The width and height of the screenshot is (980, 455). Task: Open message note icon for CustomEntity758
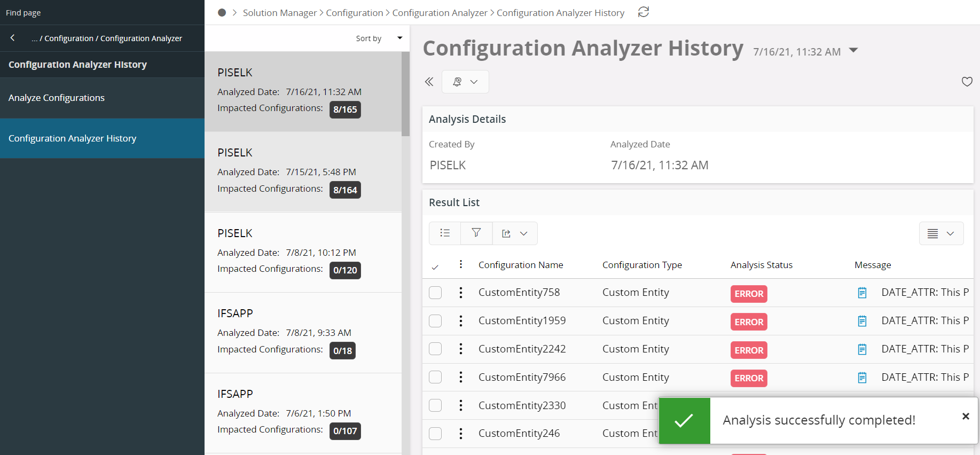pyautogui.click(x=862, y=293)
